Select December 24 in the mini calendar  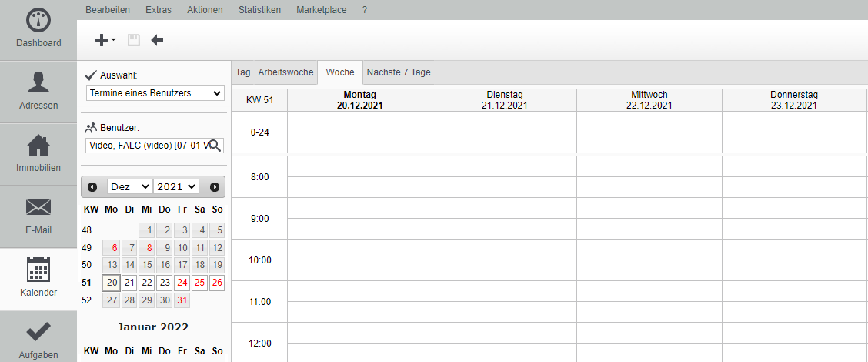point(182,283)
